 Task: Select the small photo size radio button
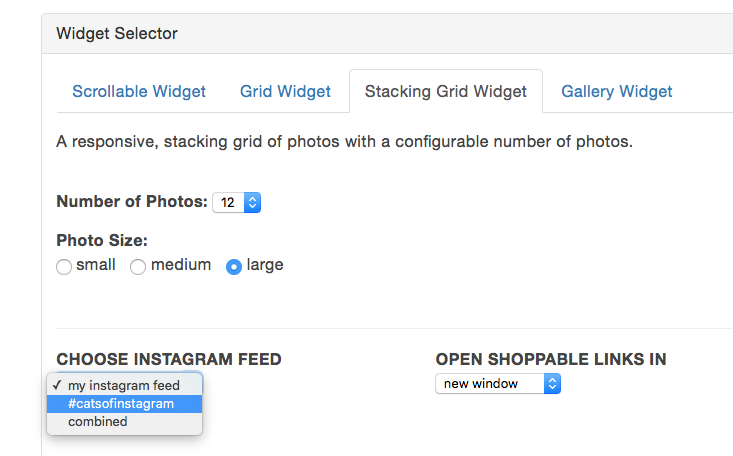point(64,267)
